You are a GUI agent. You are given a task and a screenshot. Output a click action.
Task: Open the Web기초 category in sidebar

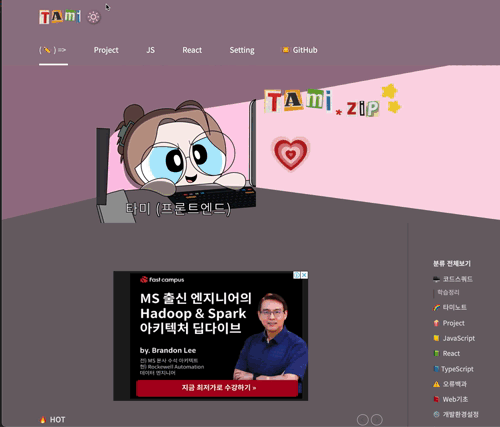tap(450, 399)
